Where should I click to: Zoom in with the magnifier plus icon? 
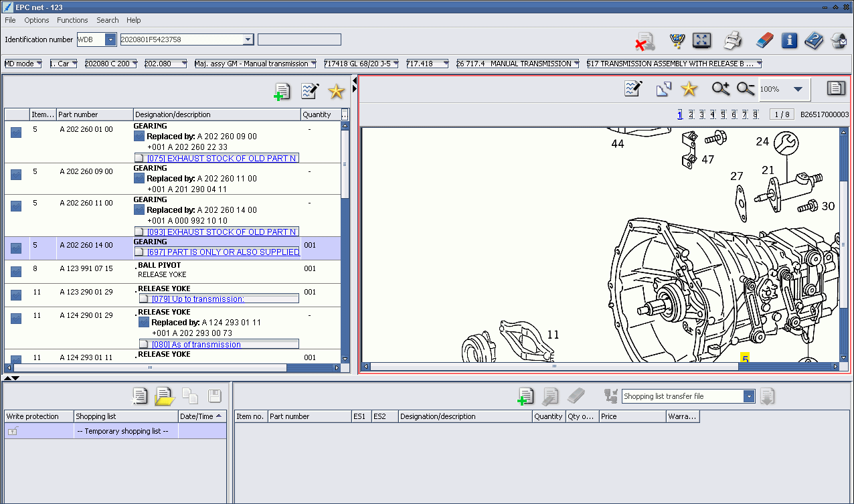720,88
